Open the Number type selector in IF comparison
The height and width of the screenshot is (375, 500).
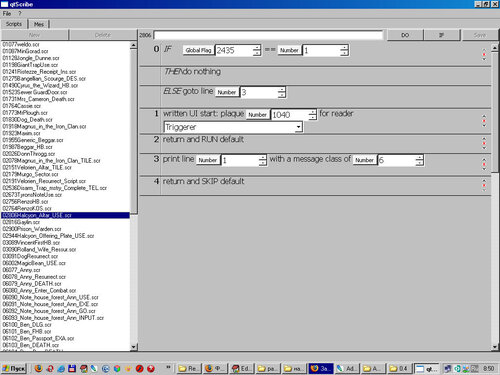pyautogui.click(x=289, y=50)
